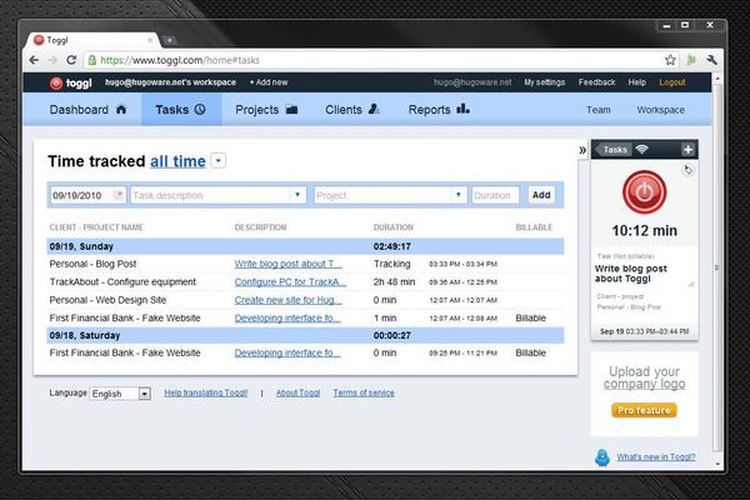
Task: Bookmark page with the star icon
Action: pos(670,60)
